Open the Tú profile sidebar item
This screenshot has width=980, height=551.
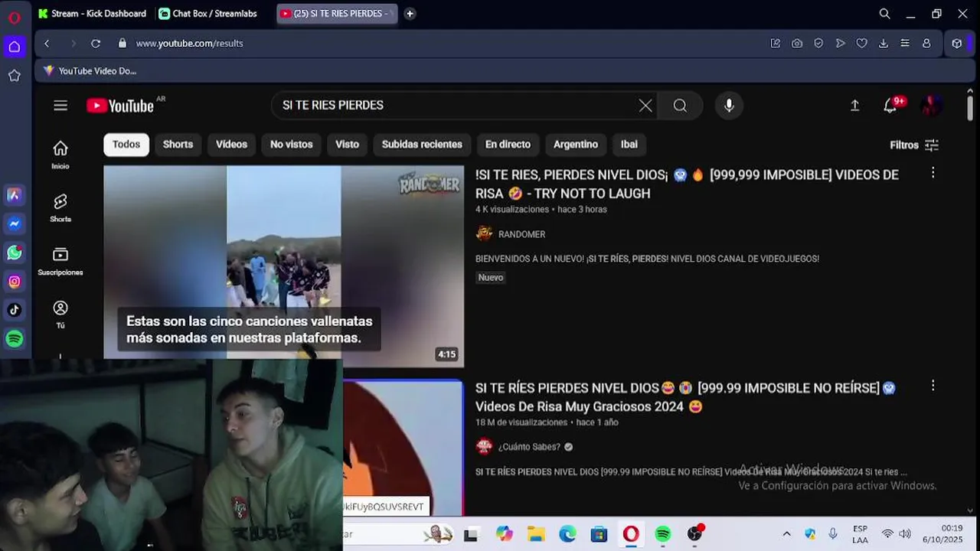tap(60, 314)
